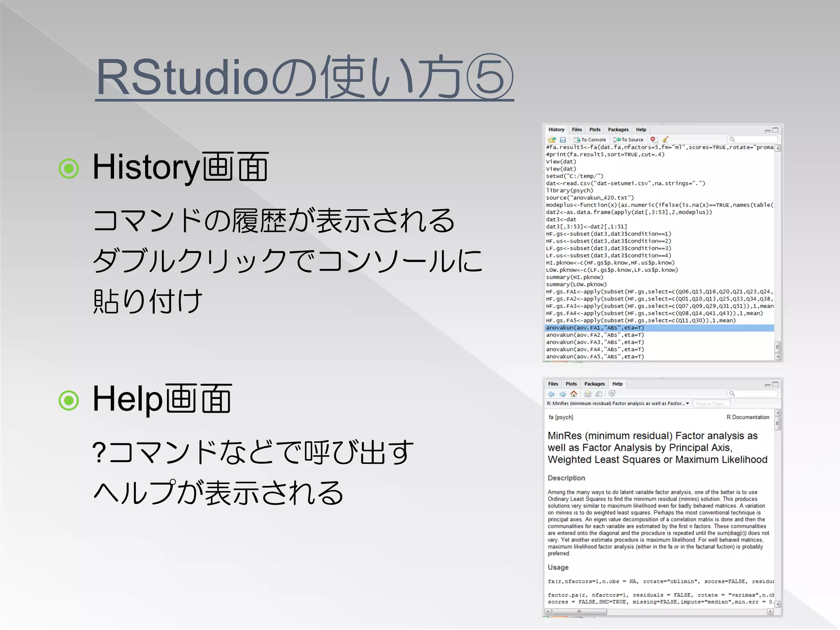Click the Help pane search field
The image size is (840, 630).
point(752,394)
